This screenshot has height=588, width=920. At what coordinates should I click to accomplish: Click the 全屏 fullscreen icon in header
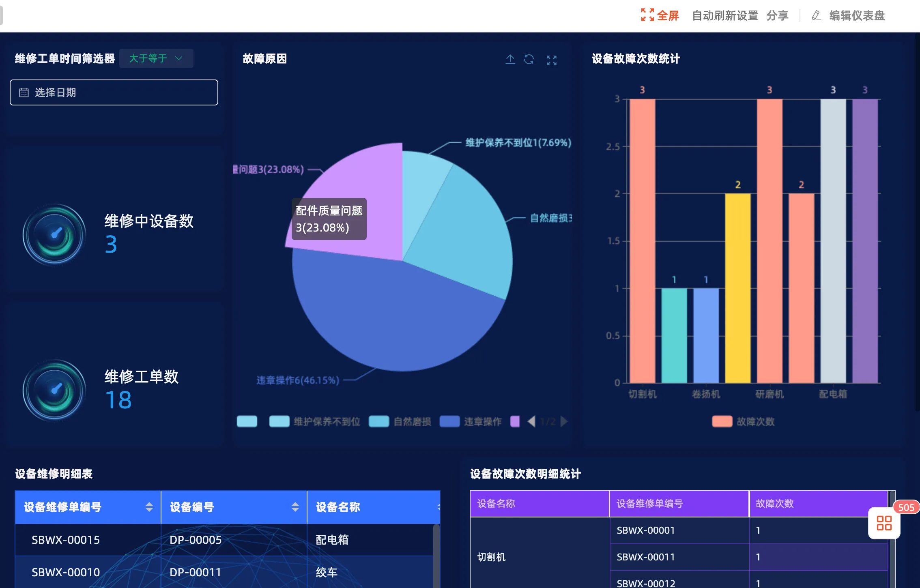[x=647, y=15]
